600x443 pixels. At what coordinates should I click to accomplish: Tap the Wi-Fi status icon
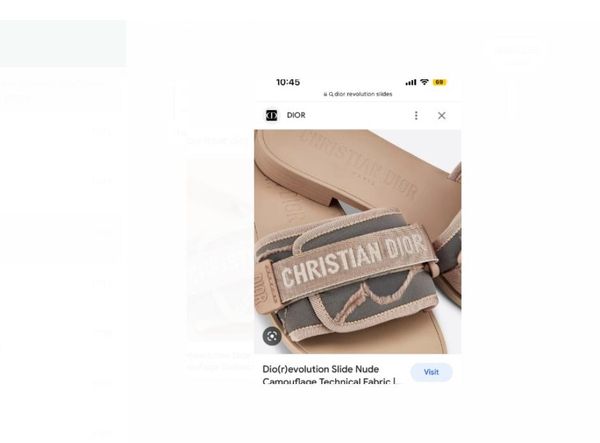pos(424,82)
